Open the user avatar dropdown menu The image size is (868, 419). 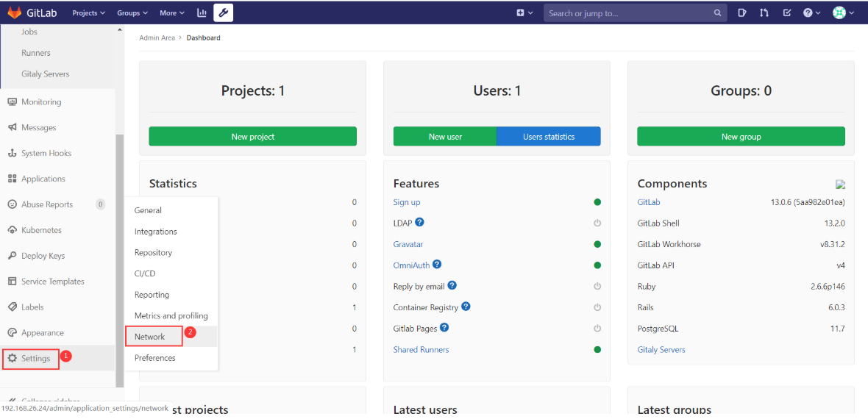point(843,12)
